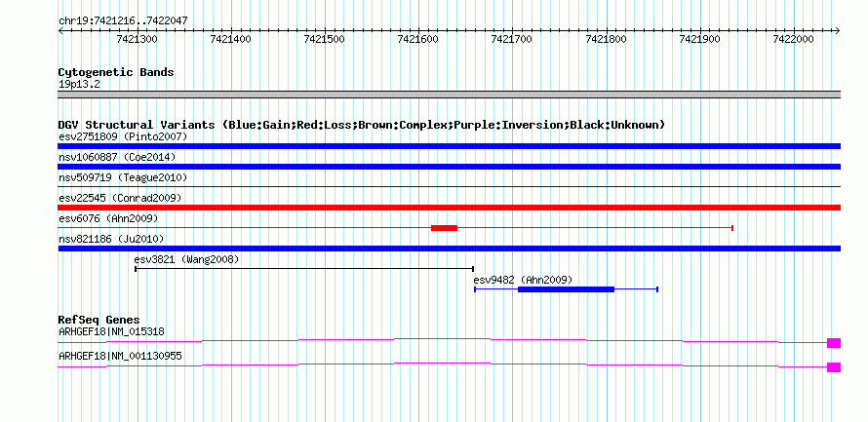This screenshot has width=868, height=422.
Task: Click the thick red block of esv6076
Action: coord(444,228)
